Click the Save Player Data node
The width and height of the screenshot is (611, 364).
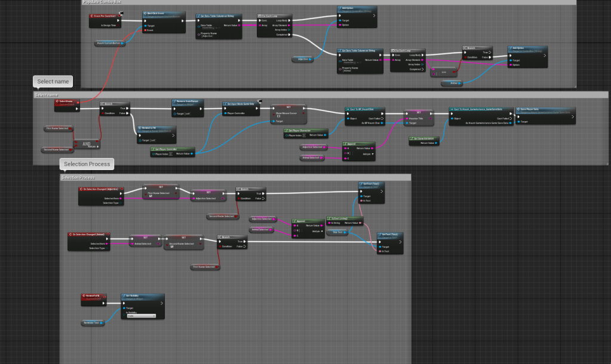[x=546, y=110]
